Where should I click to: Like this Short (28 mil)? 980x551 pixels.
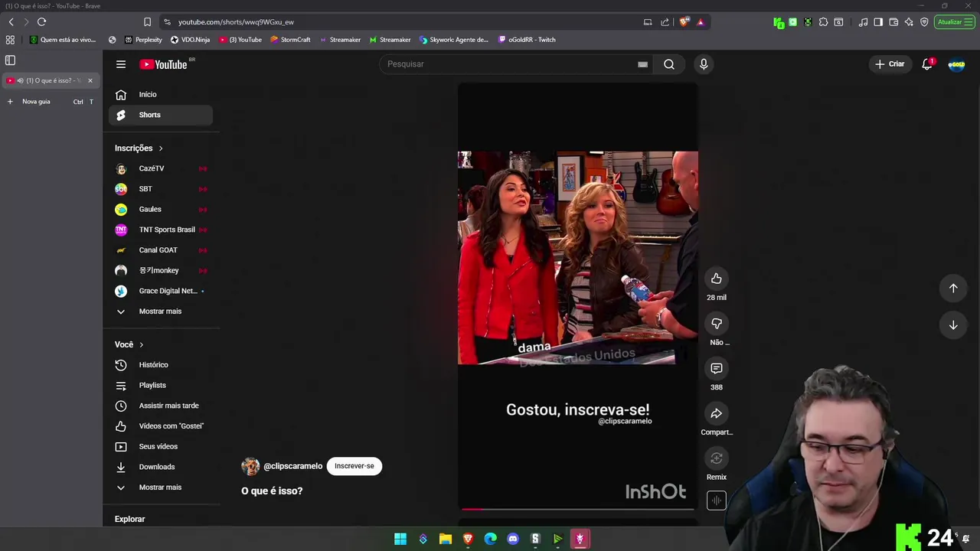coord(717,279)
